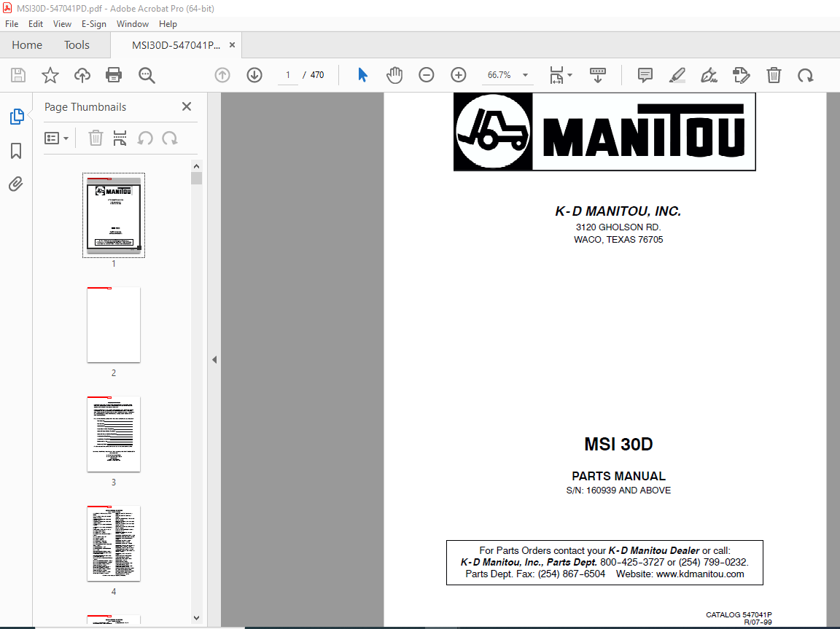Viewport: 840px width, 629px height.
Task: Select page 1 thumbnail
Action: pos(114,216)
